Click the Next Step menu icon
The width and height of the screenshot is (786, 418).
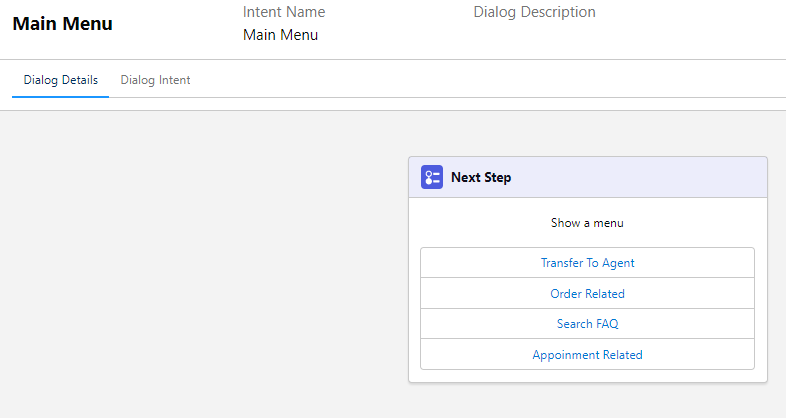[x=432, y=178]
